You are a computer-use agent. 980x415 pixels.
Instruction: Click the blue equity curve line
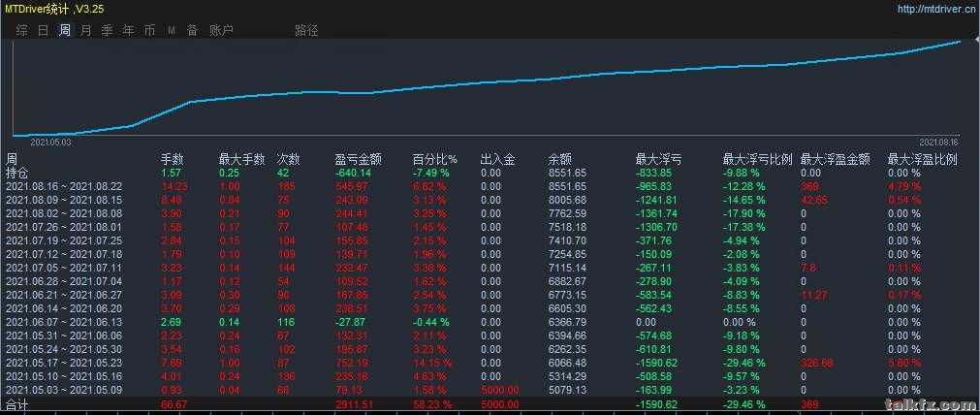point(488,81)
